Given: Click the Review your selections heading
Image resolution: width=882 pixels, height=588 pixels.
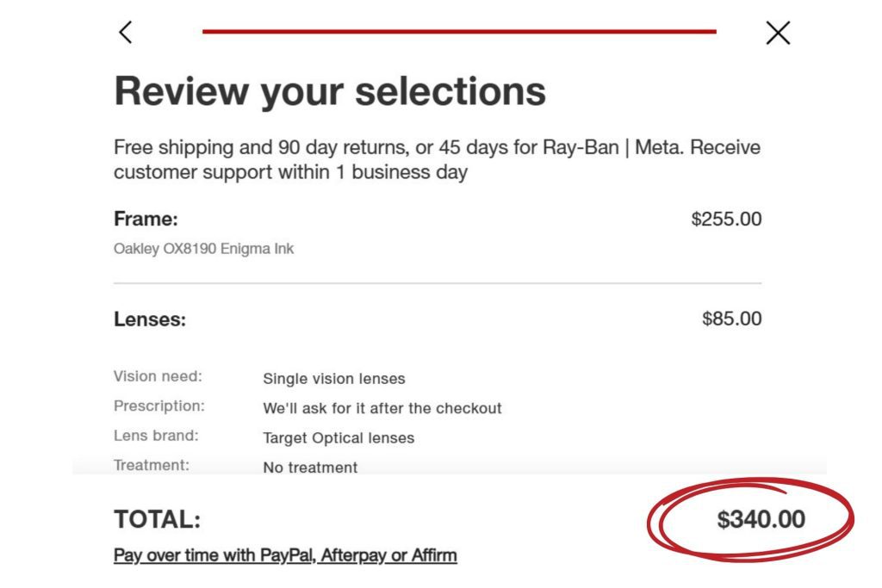Looking at the screenshot, I should [330, 90].
